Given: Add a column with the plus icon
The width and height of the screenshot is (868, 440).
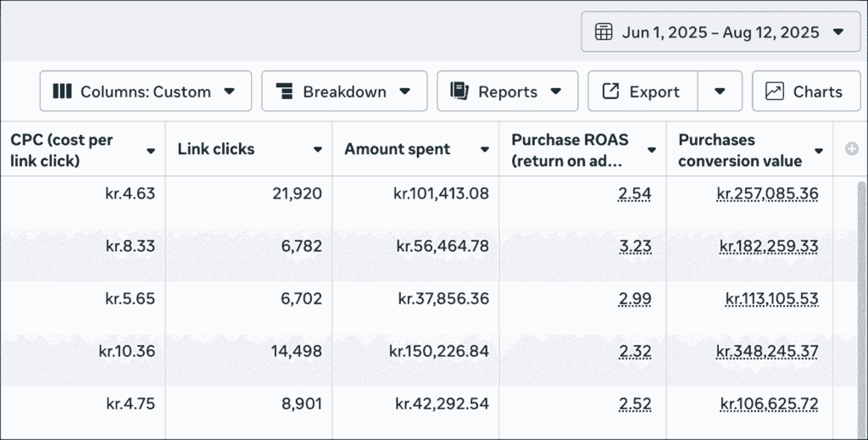Looking at the screenshot, I should pos(852,149).
